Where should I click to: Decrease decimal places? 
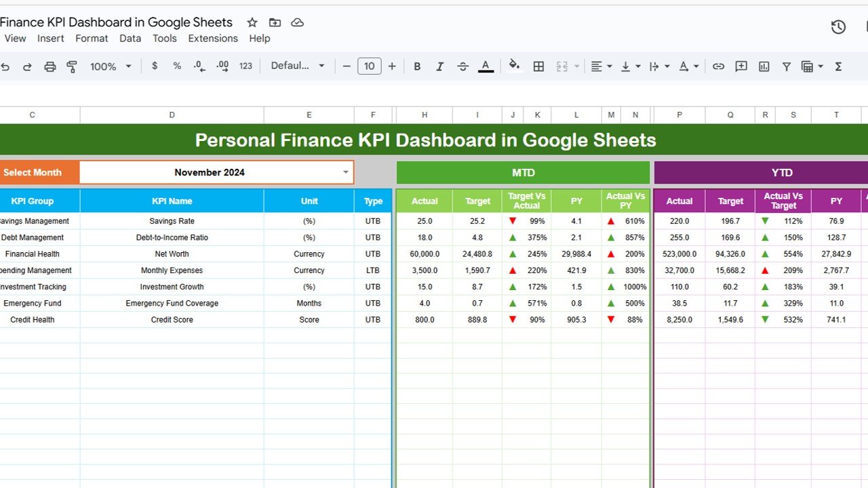tap(199, 66)
